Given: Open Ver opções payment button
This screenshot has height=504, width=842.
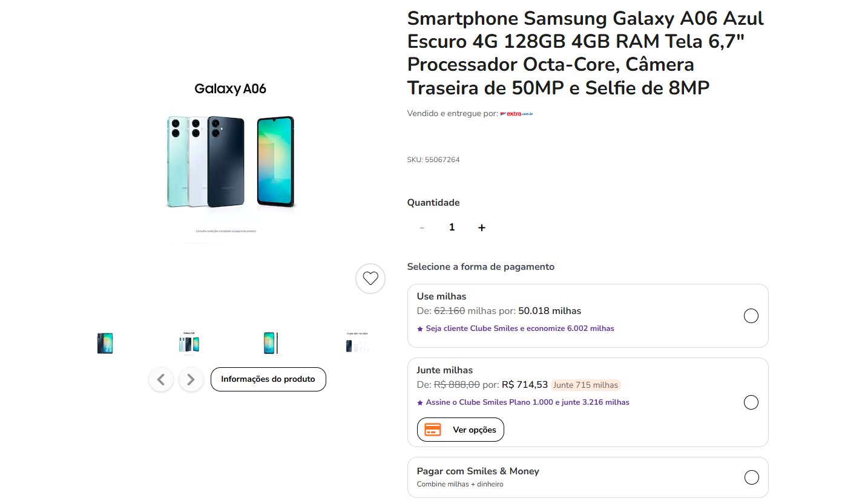Looking at the screenshot, I should coord(461,430).
